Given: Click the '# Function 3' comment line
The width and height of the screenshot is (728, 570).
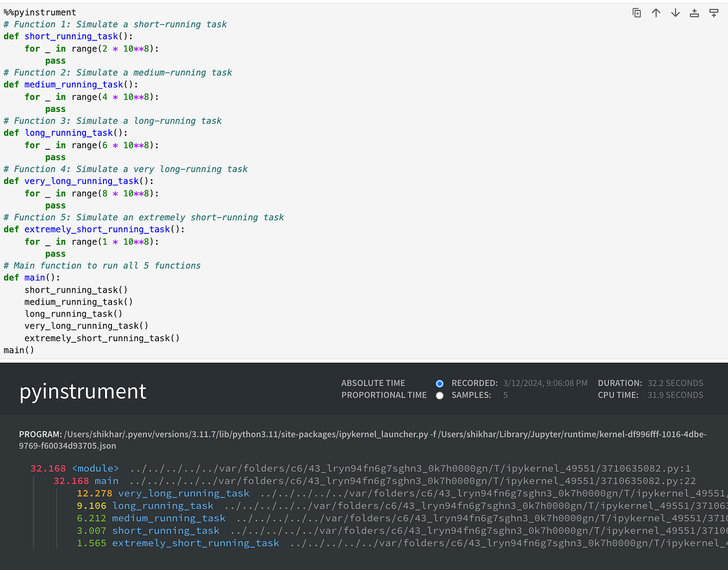Looking at the screenshot, I should [x=112, y=121].
